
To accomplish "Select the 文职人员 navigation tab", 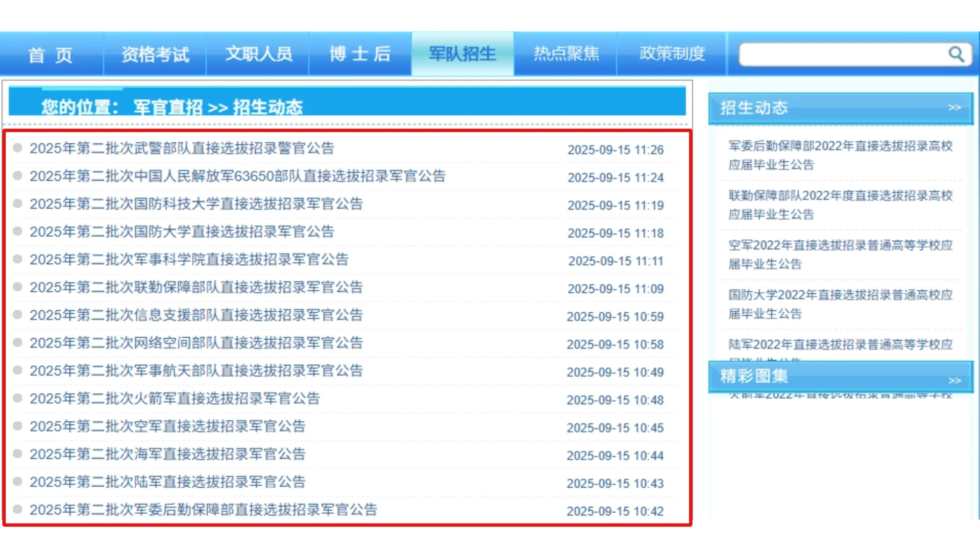I will 259,54.
